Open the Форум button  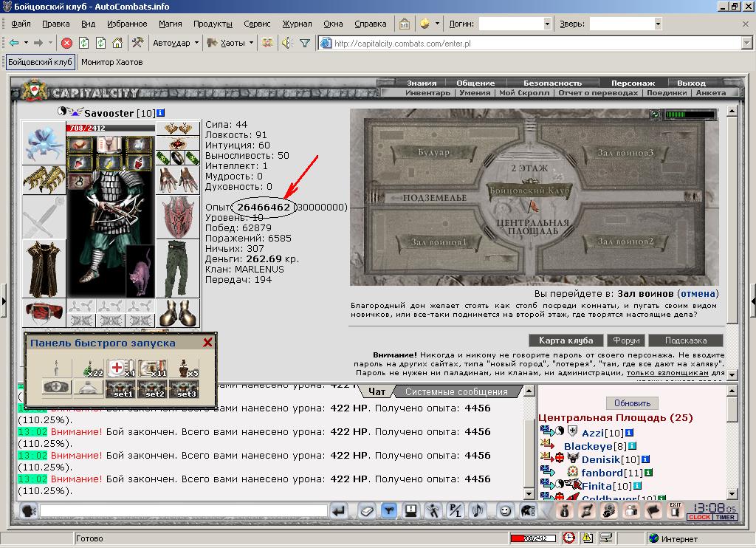626,340
